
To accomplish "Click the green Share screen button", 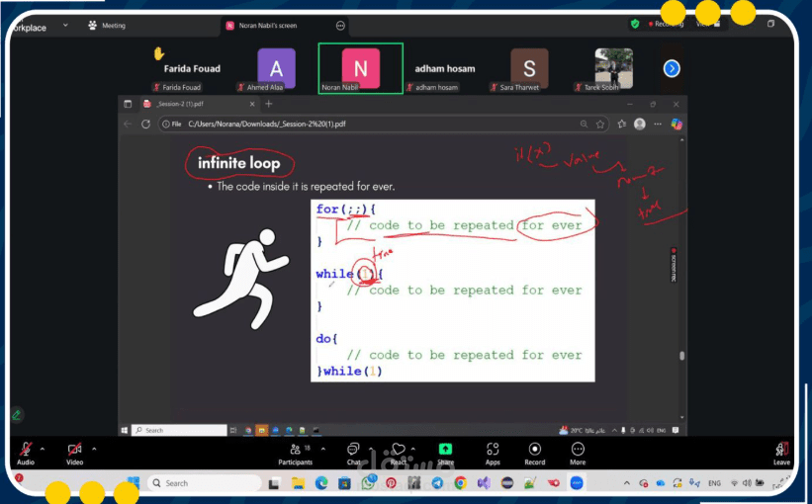I will coord(445,454).
